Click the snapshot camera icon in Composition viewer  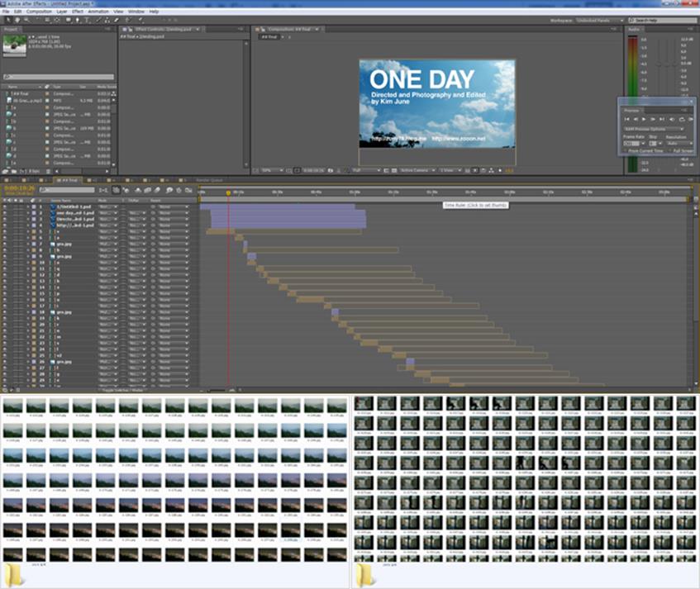tap(331, 170)
